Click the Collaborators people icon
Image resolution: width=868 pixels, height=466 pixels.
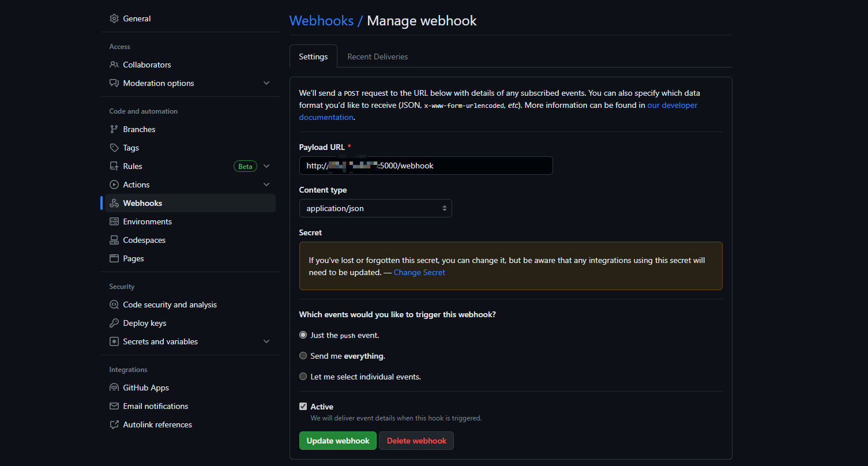pos(114,65)
